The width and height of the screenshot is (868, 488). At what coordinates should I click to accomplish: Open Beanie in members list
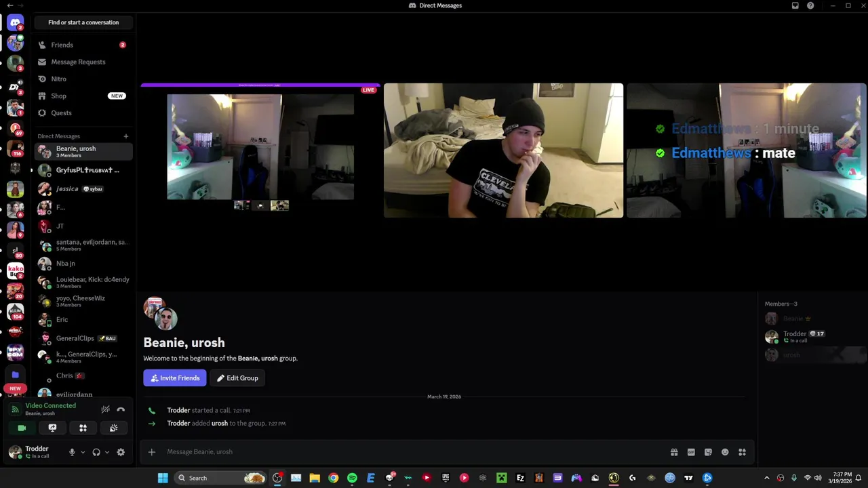(814, 319)
